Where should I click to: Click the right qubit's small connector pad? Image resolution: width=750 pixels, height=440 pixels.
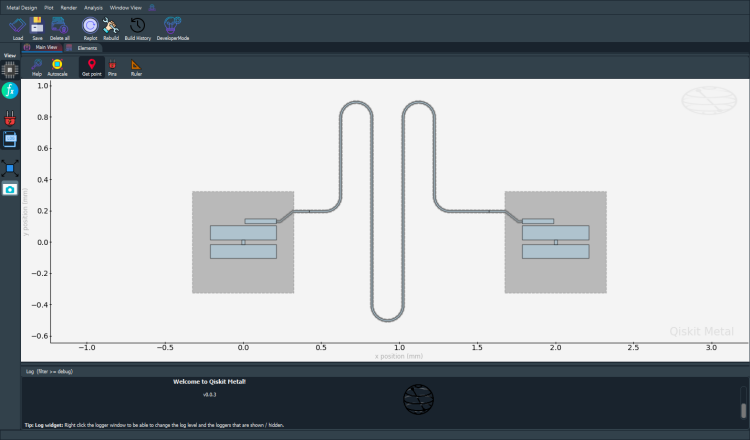(x=538, y=221)
